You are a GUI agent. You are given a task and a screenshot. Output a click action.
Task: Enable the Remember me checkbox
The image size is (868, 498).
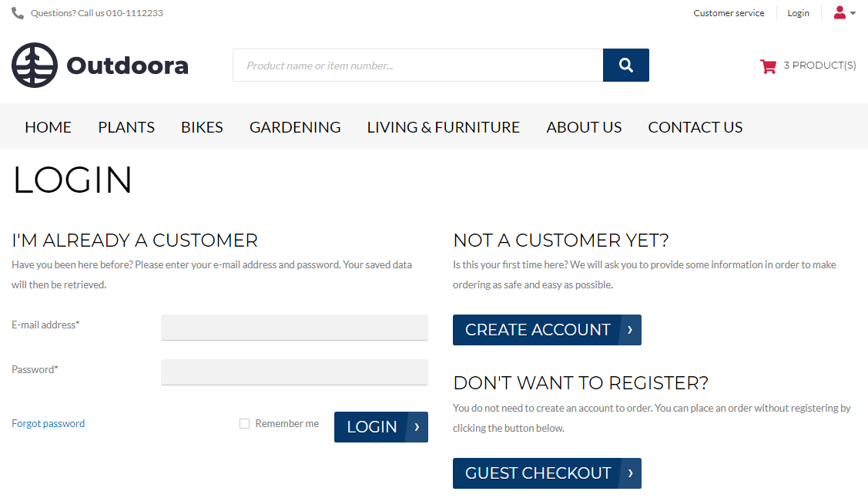(x=244, y=424)
